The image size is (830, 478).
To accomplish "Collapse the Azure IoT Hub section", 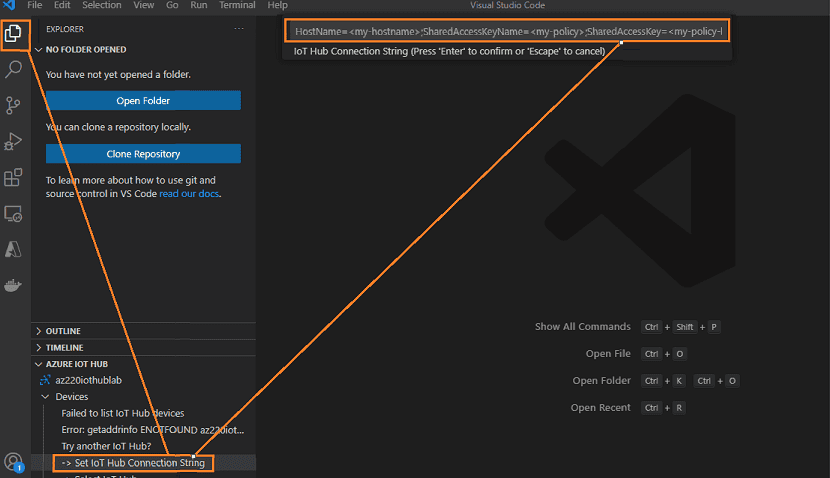I will [x=143, y=364].
